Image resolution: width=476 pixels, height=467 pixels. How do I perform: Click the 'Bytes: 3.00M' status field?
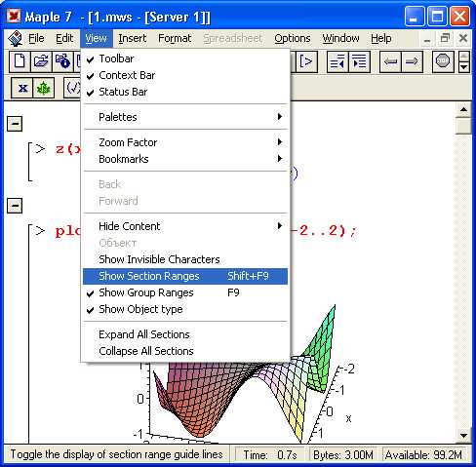coord(343,454)
